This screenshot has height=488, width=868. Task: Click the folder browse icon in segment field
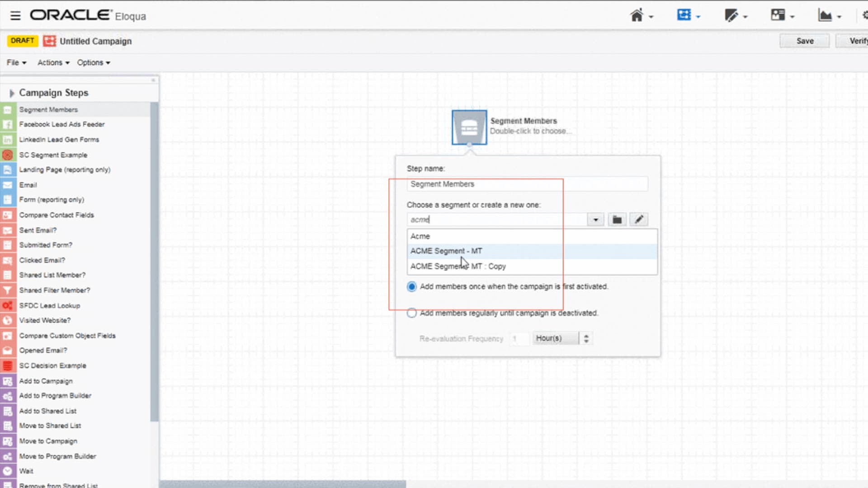(617, 219)
